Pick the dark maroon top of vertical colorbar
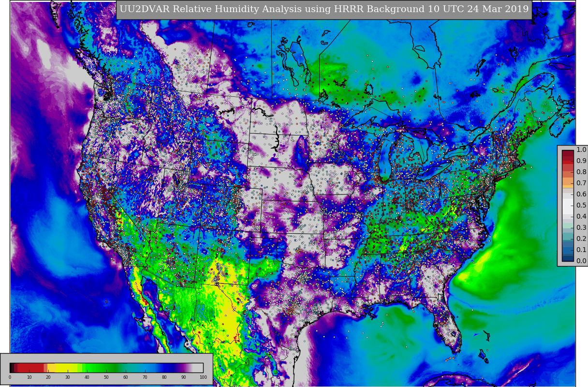Viewport: 588px width, 387px height. coord(568,153)
